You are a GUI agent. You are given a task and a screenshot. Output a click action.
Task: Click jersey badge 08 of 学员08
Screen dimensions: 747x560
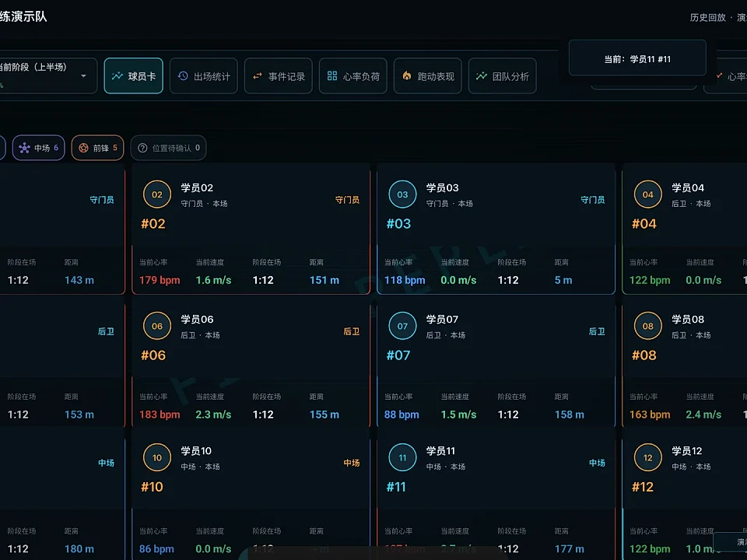click(x=648, y=326)
